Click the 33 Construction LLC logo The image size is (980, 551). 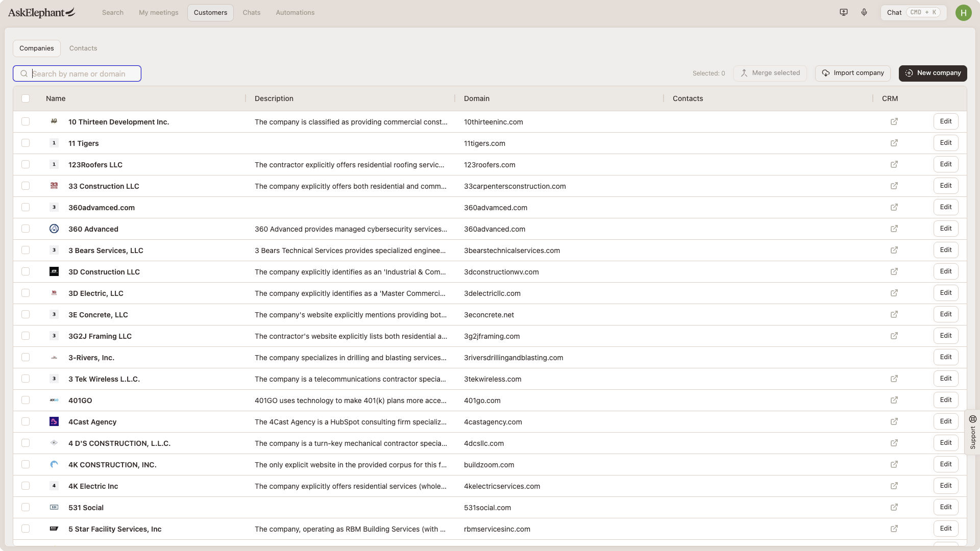[54, 186]
